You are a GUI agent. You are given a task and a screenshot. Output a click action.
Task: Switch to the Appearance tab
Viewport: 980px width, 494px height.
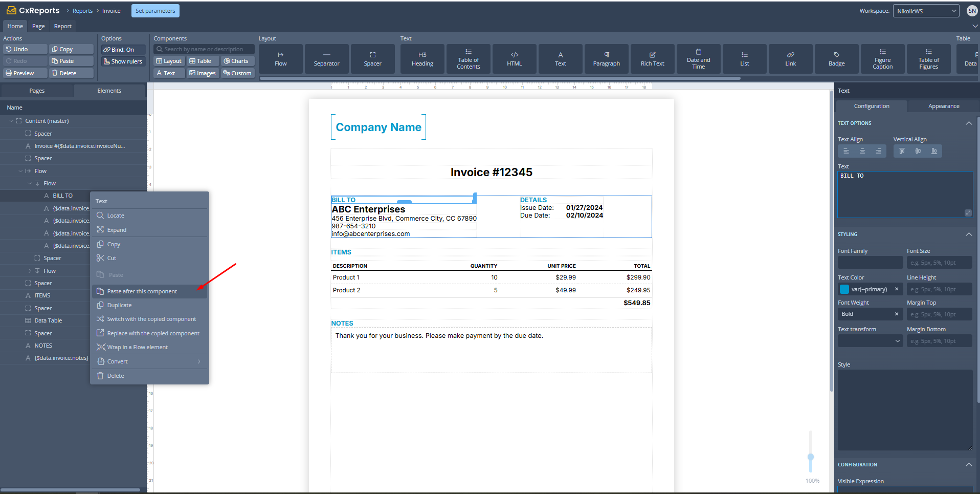coord(943,106)
